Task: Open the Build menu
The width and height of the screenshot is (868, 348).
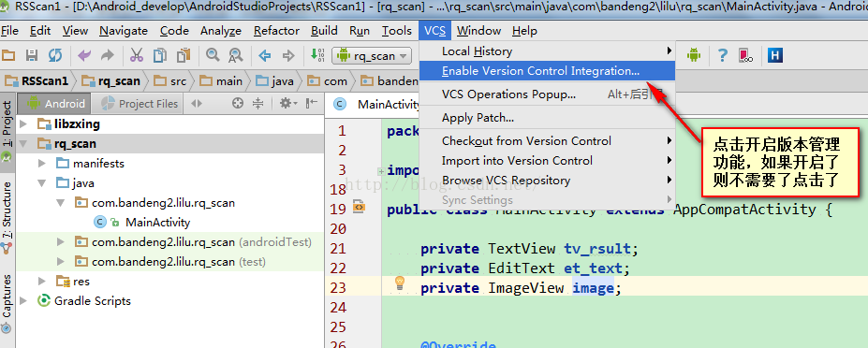Action: (324, 31)
